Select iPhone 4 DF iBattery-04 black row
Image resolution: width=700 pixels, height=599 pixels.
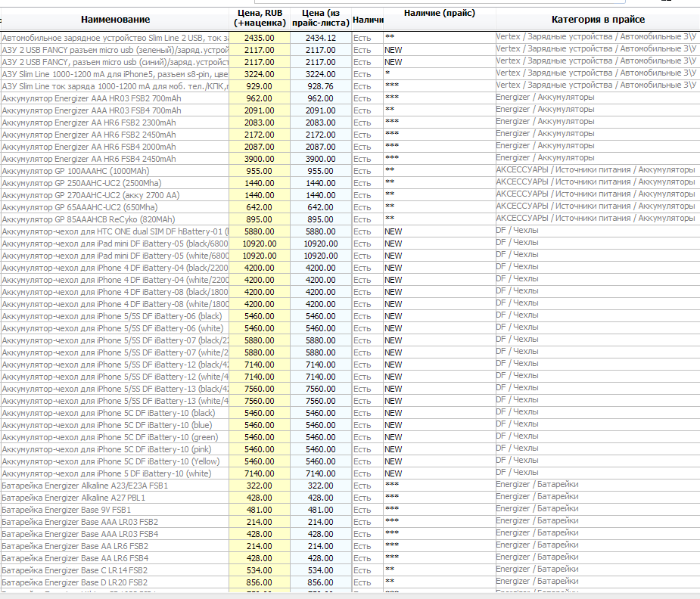[115, 268]
